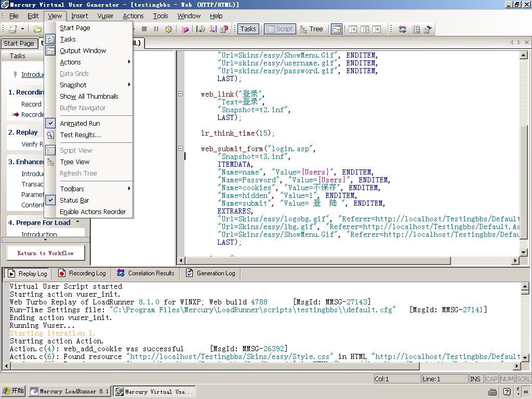Switch to Recording Log tab

(x=82, y=273)
